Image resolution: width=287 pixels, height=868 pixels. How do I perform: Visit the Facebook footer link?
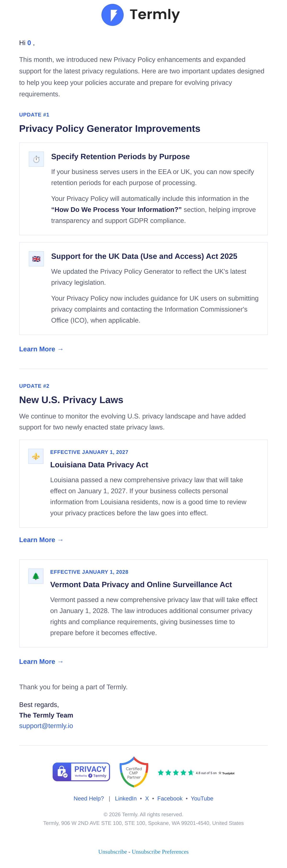point(170,799)
